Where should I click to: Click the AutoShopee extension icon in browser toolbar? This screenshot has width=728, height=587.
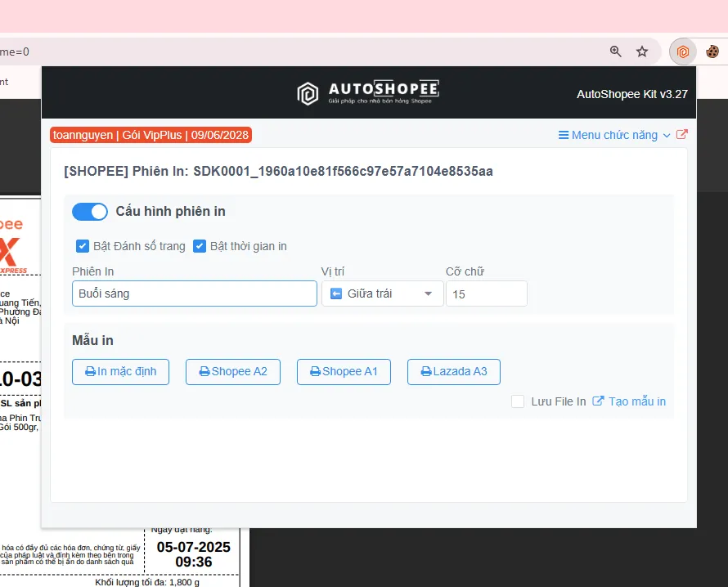(x=682, y=52)
